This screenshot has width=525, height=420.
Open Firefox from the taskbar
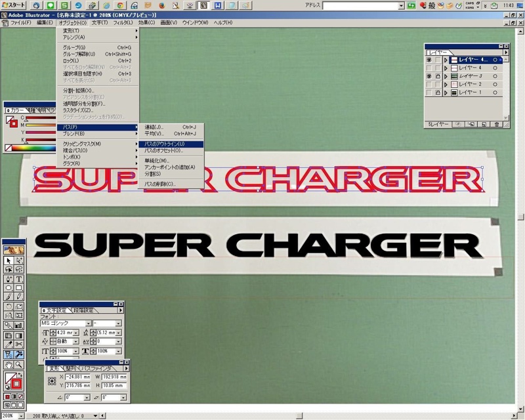click(x=161, y=5)
